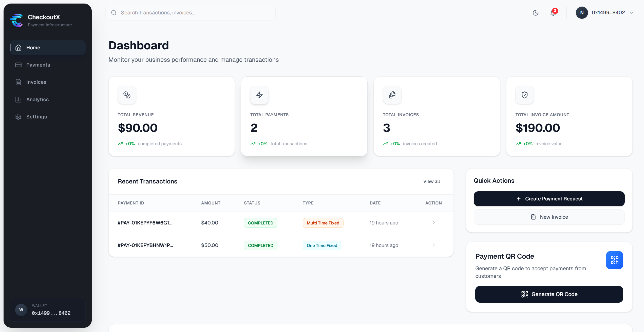
Task: Click the Total Payments lightning icon
Action: point(259,95)
